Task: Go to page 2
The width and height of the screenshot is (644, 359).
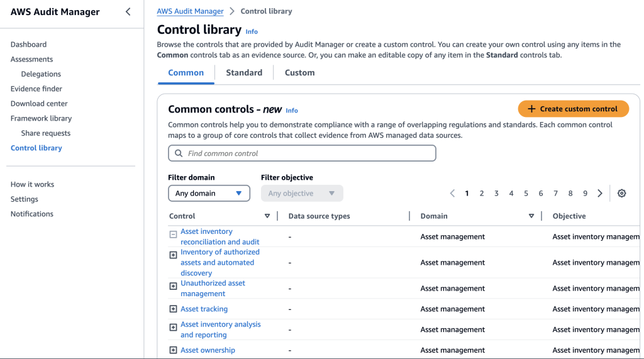Action: (481, 193)
